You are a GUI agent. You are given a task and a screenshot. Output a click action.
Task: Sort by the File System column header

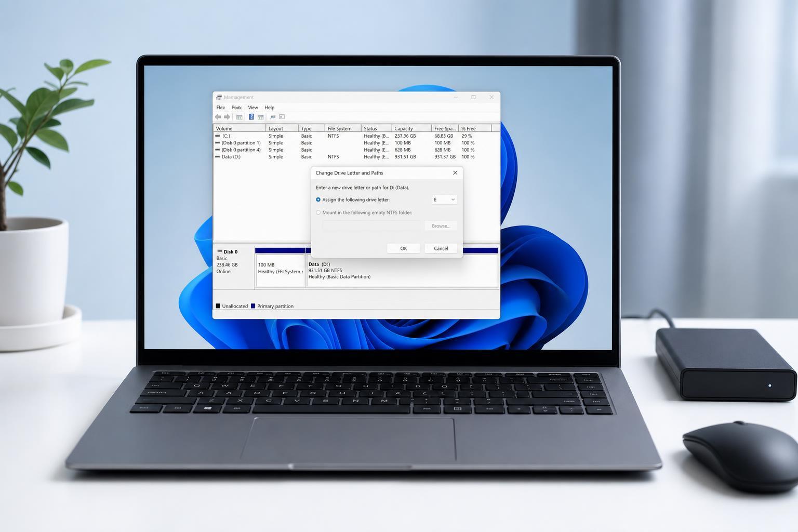[x=343, y=128]
